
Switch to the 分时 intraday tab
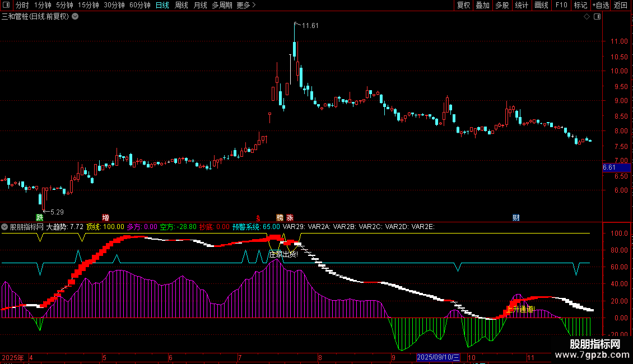[22, 6]
